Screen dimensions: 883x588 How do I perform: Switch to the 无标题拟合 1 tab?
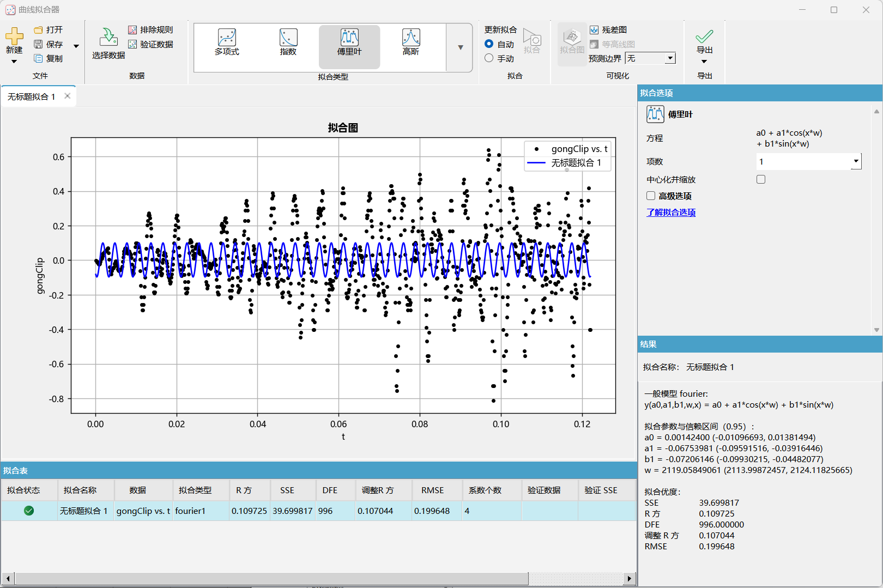pos(32,96)
